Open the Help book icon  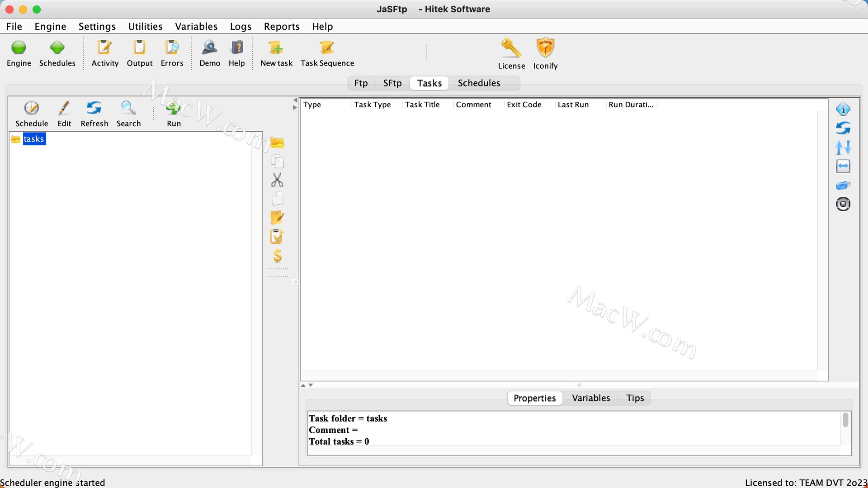click(x=237, y=47)
